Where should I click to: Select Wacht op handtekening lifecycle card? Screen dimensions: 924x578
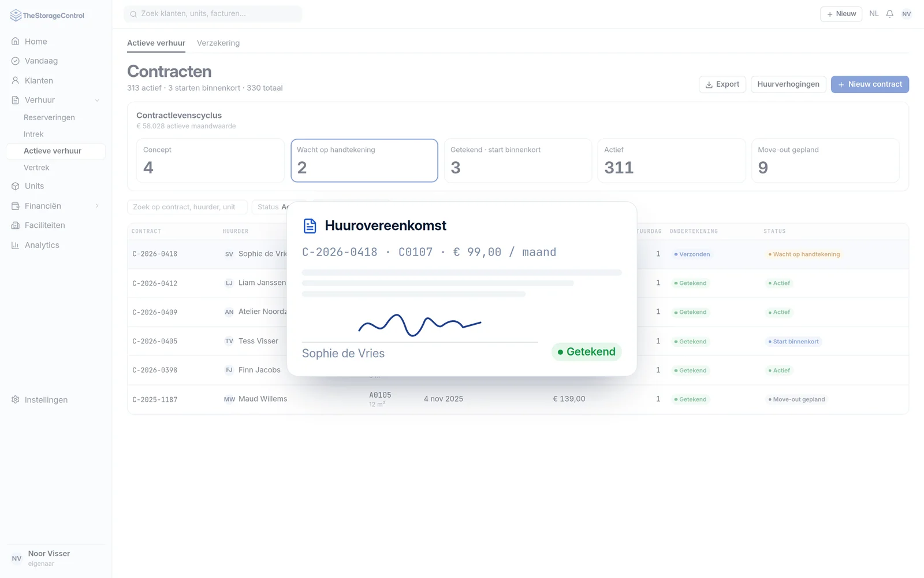(x=364, y=161)
